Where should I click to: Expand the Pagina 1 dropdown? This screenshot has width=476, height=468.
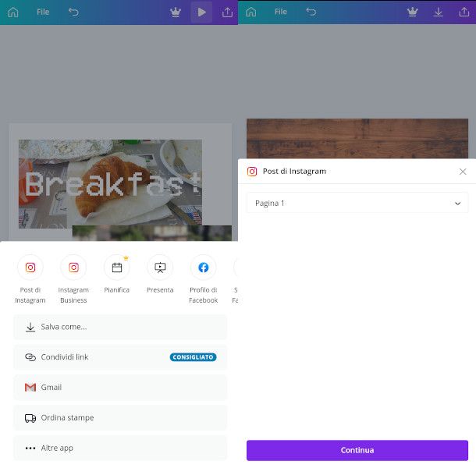(x=357, y=203)
